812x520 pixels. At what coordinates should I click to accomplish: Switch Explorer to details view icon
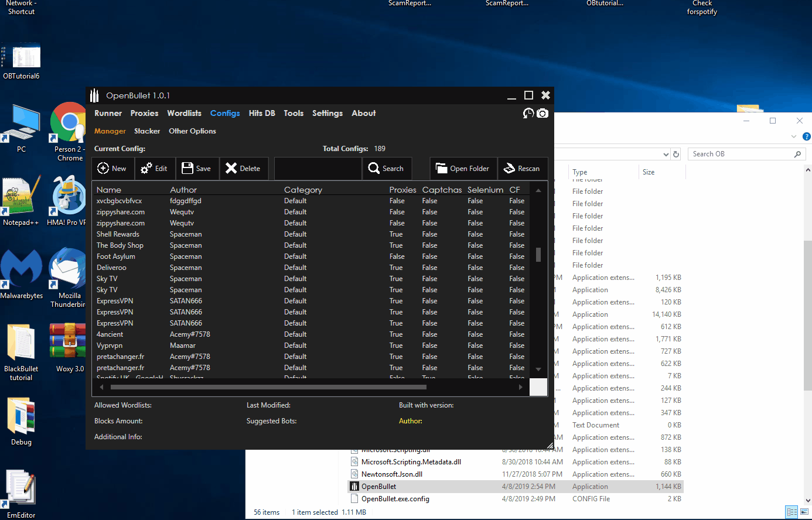pyautogui.click(x=792, y=512)
